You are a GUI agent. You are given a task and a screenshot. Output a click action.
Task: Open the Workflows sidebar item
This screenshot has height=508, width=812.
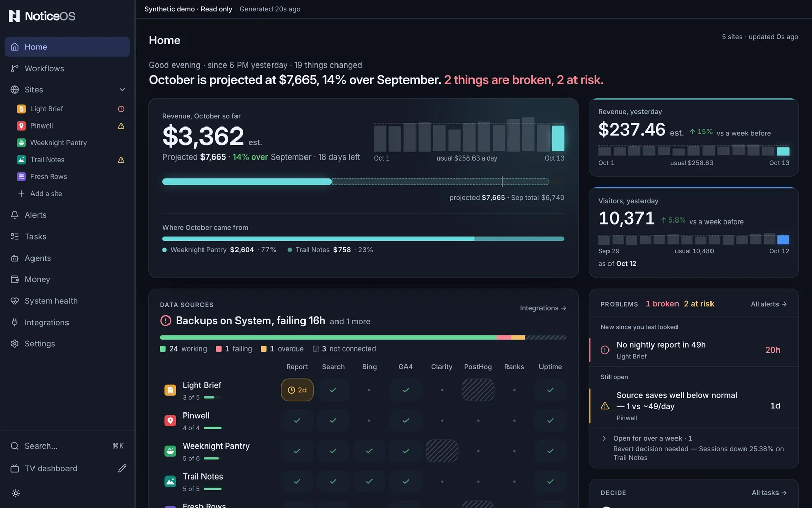point(67,68)
